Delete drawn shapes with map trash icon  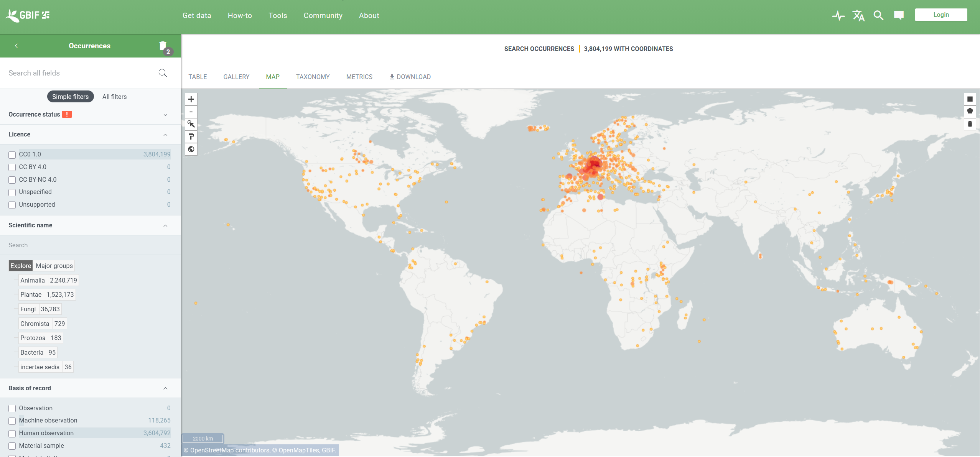pos(970,124)
